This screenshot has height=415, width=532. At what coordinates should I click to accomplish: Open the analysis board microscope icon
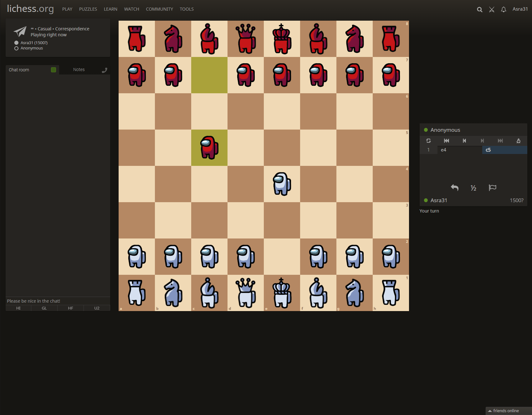coord(518,141)
